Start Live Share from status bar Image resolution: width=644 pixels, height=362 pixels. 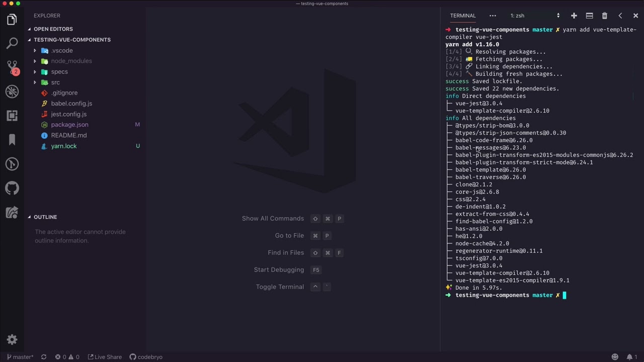pos(105,357)
